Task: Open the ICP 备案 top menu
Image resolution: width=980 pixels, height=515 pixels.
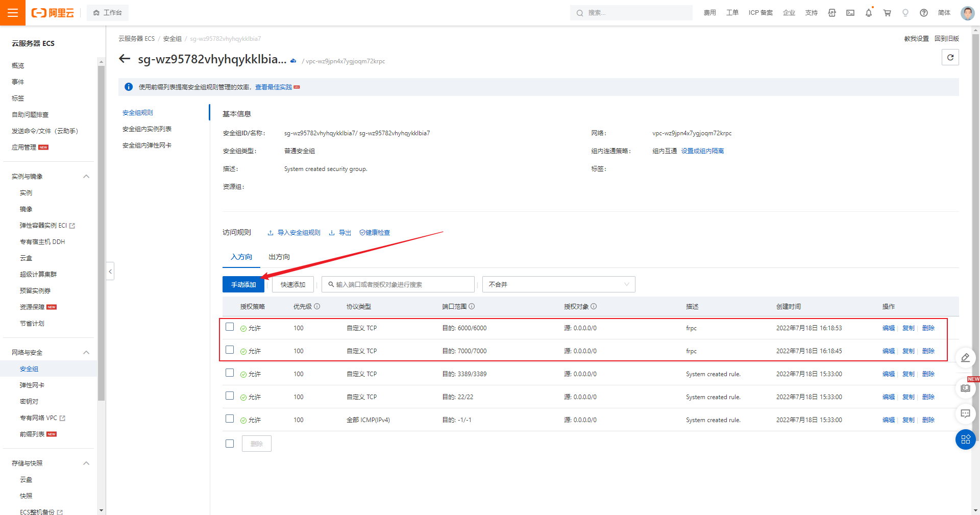Action: (761, 13)
